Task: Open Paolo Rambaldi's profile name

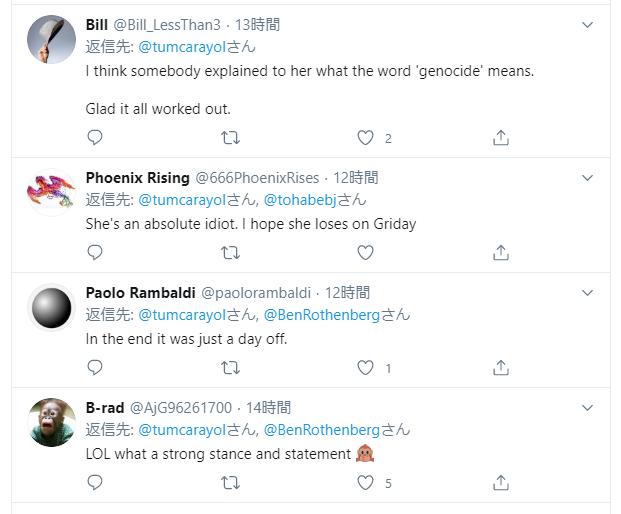Action: click(x=139, y=293)
